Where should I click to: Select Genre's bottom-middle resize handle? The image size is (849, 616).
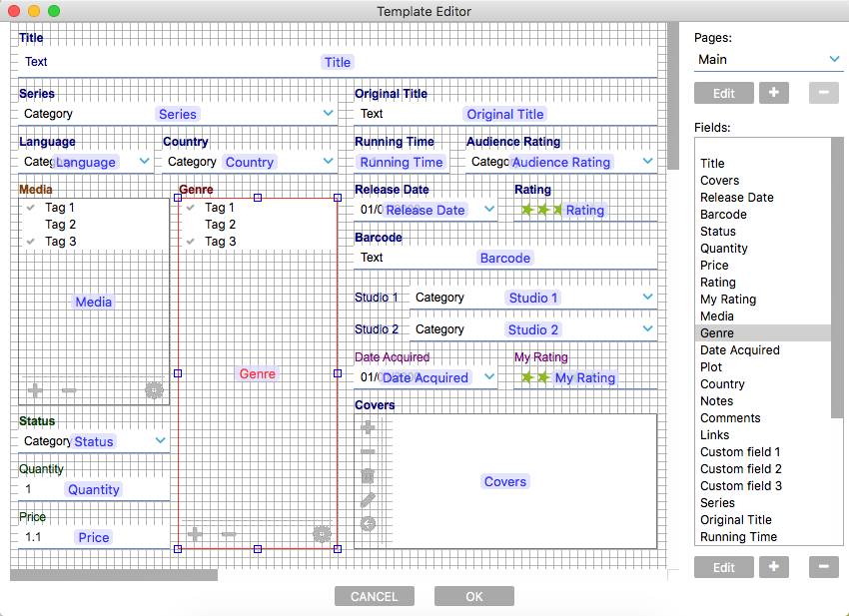point(258,549)
